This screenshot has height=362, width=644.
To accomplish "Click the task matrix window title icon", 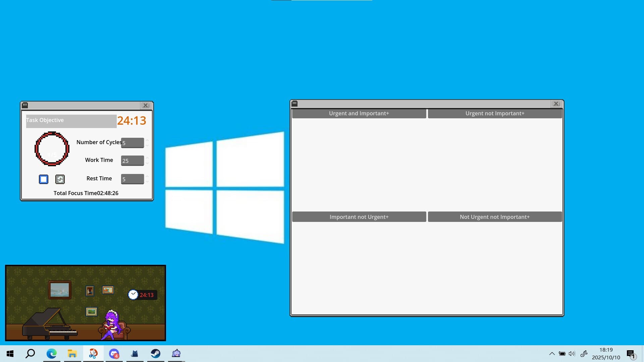I will pyautogui.click(x=294, y=104).
